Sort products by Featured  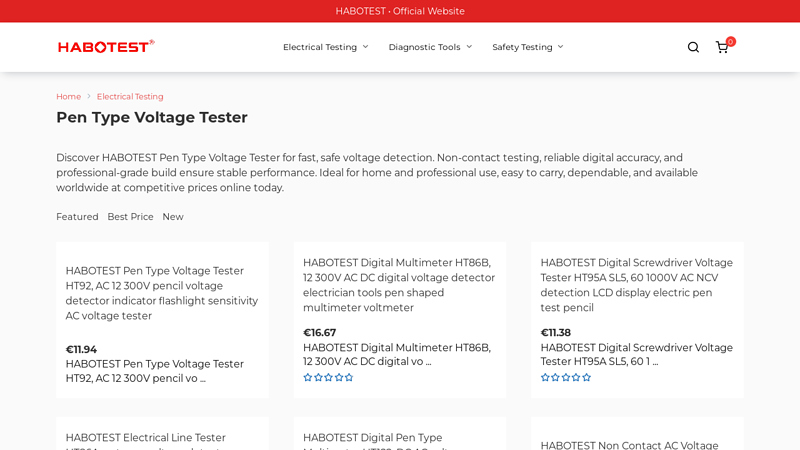pyautogui.click(x=77, y=217)
